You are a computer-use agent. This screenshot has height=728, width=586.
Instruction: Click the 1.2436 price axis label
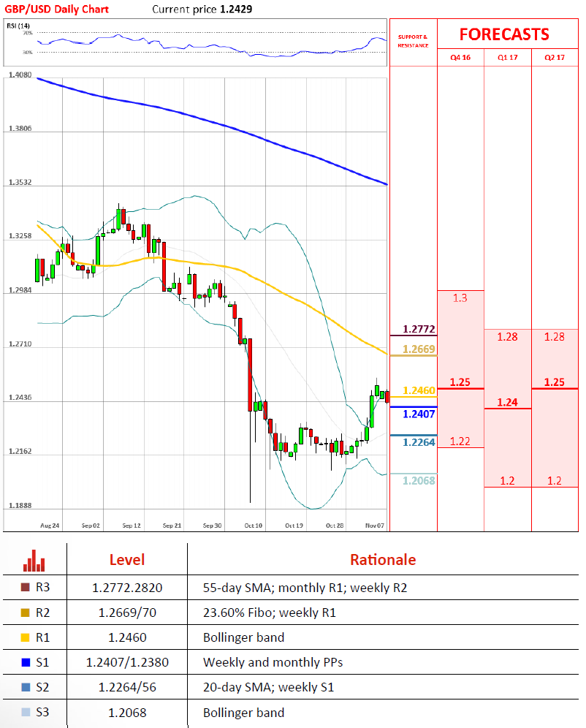(x=20, y=398)
